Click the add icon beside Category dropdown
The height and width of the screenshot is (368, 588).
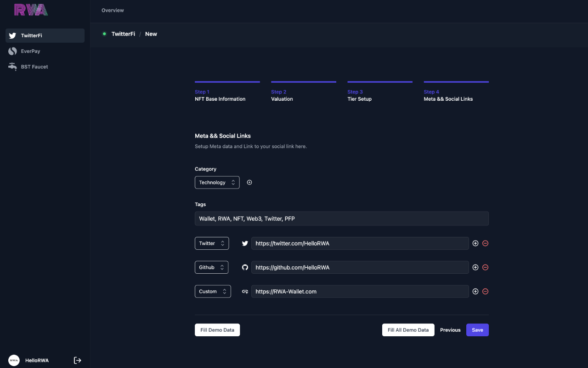click(x=249, y=182)
